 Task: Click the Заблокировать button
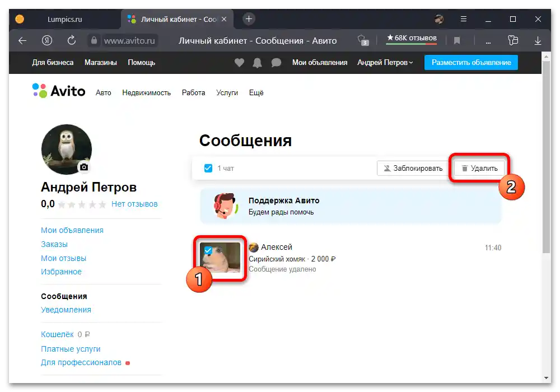tap(413, 168)
